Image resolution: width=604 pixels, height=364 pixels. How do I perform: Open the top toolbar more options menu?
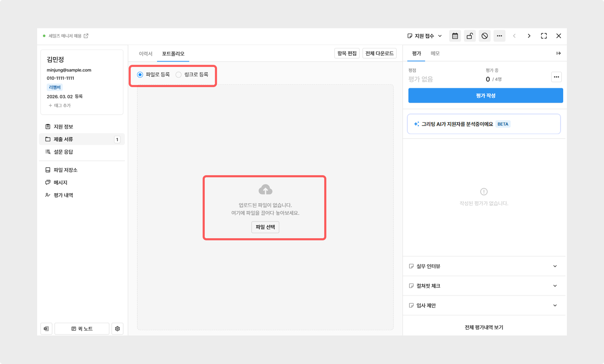coord(499,36)
